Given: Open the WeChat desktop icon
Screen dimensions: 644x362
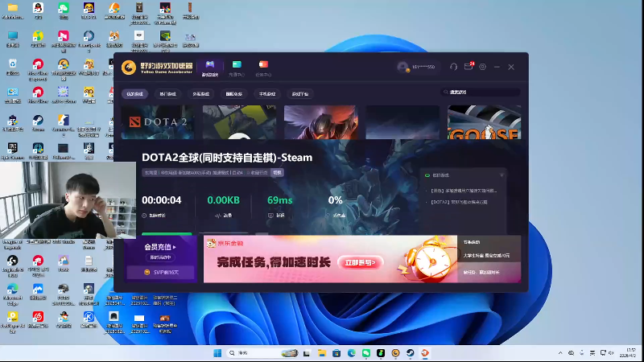Looking at the screenshot, I should (x=64, y=10).
